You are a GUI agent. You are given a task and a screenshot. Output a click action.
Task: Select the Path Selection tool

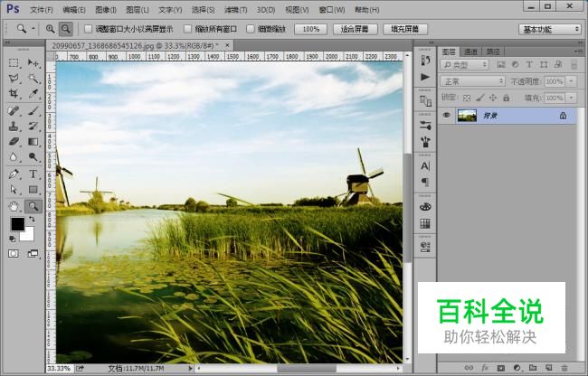(14, 190)
